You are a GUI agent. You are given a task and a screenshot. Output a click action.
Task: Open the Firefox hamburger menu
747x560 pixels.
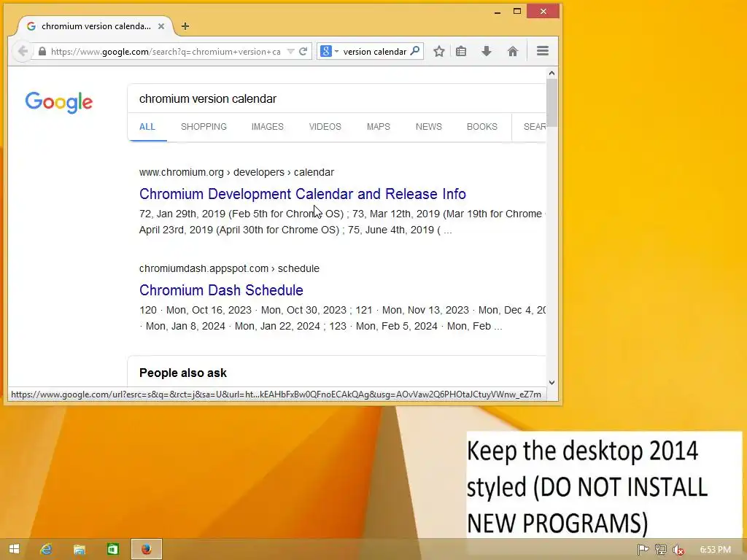543,51
